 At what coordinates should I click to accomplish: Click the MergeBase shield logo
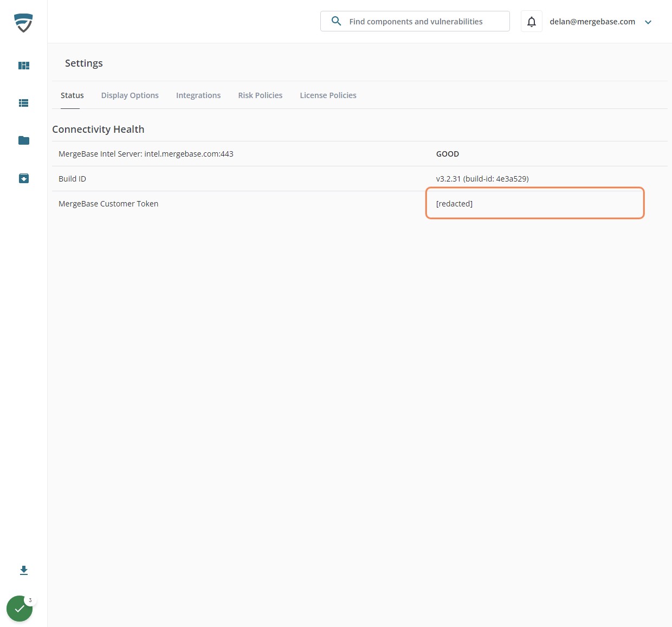[23, 23]
